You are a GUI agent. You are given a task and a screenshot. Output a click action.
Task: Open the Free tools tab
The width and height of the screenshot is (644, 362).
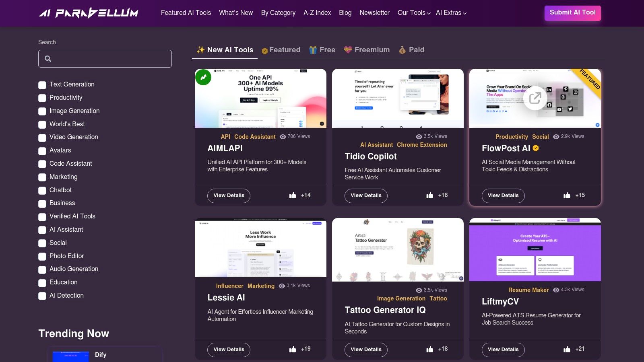[322, 50]
